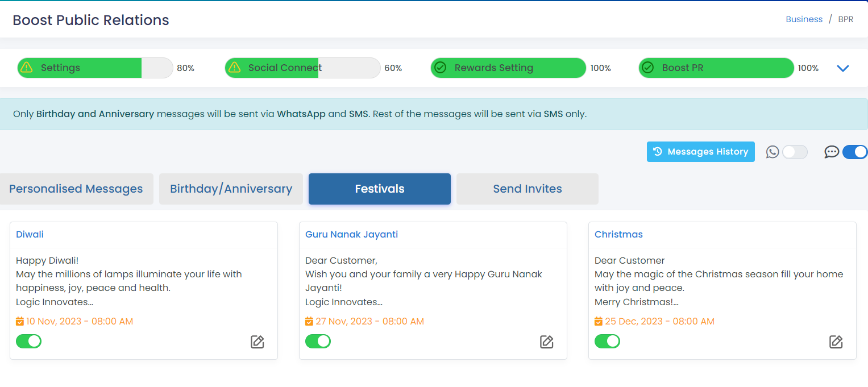This screenshot has width=868, height=387.
Task: Click the BPR breadcrumb text
Action: pyautogui.click(x=846, y=19)
